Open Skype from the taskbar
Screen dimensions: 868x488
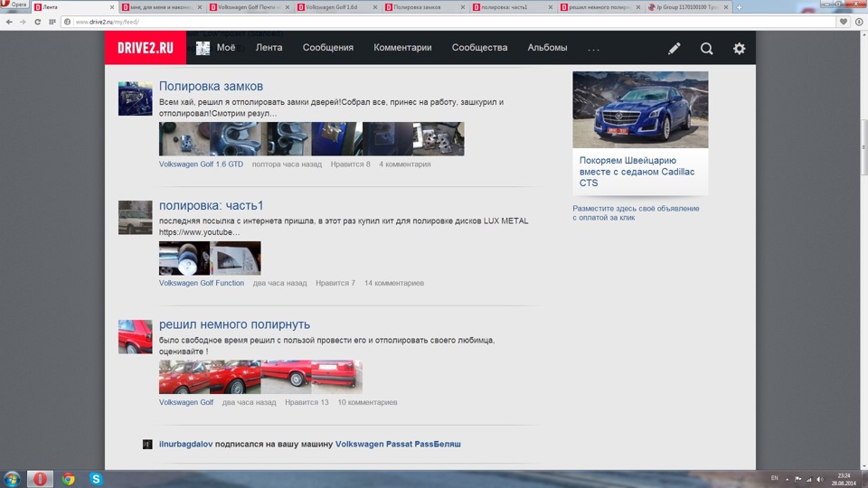96,479
